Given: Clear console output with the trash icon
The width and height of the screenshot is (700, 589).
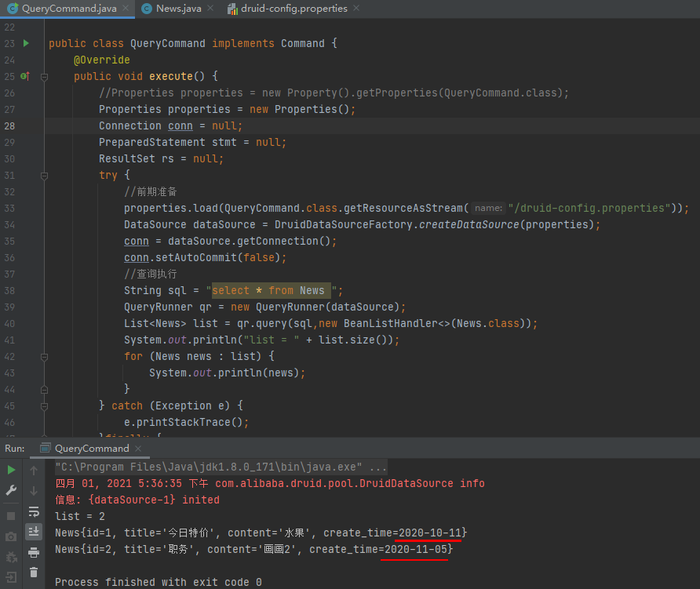Looking at the screenshot, I should tap(34, 572).
